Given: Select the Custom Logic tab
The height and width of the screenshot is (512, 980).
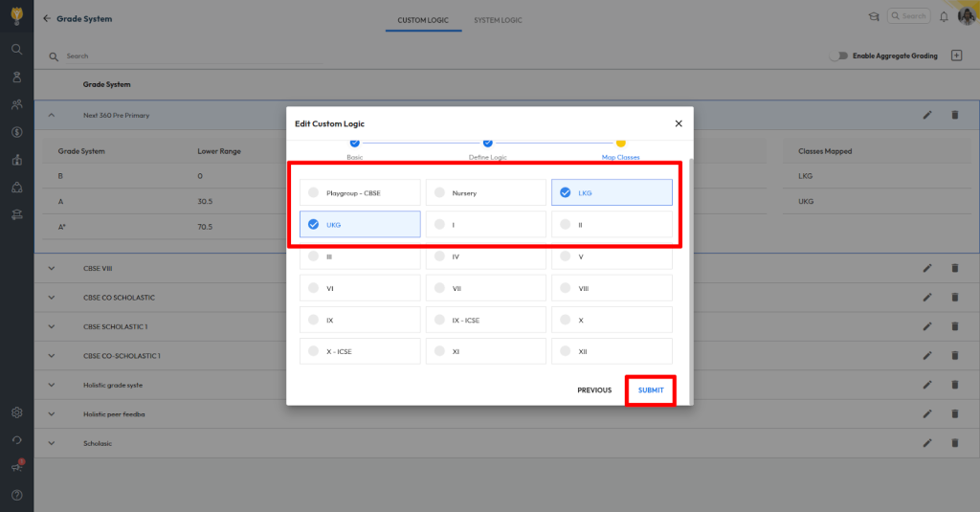Looking at the screenshot, I should pos(423,19).
